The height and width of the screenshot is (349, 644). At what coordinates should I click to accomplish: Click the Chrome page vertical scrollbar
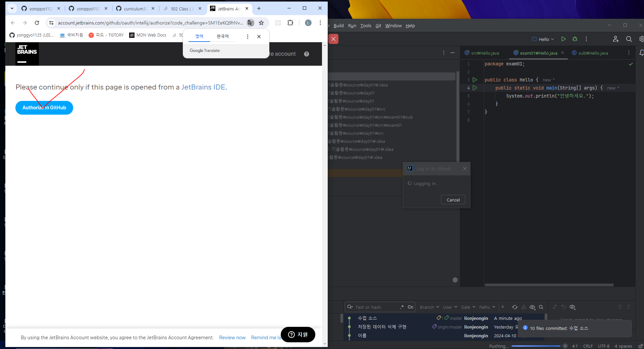click(x=325, y=194)
